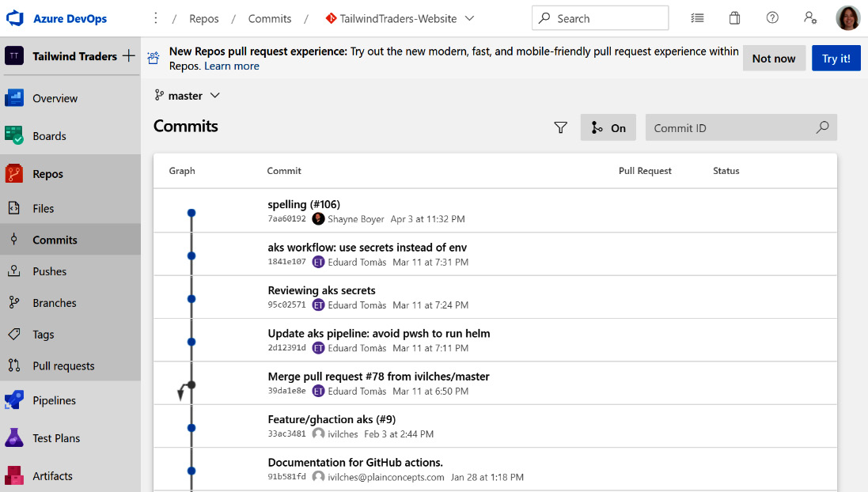868x492 pixels.
Task: Click Repos in the breadcrumb
Action: click(203, 17)
